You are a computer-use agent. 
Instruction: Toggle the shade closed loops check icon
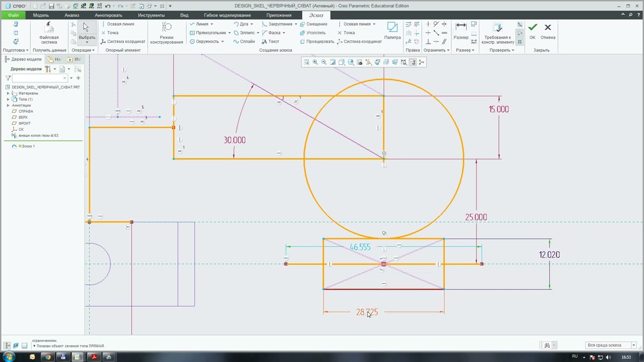pyautogui.click(x=520, y=42)
